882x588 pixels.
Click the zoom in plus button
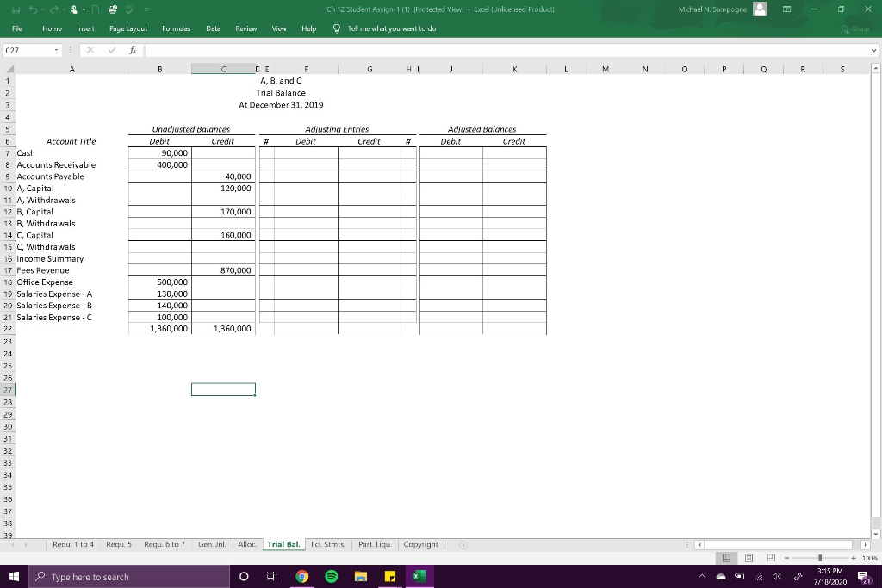(854, 558)
